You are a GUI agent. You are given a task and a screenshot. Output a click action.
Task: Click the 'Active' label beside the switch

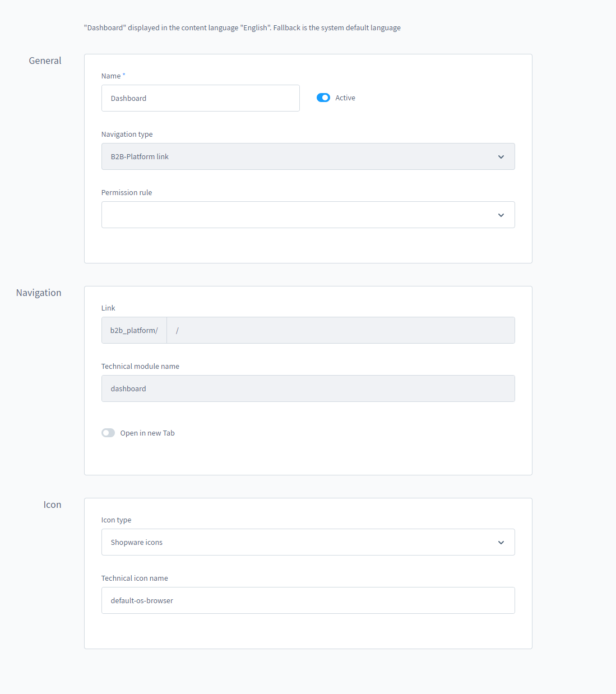345,98
